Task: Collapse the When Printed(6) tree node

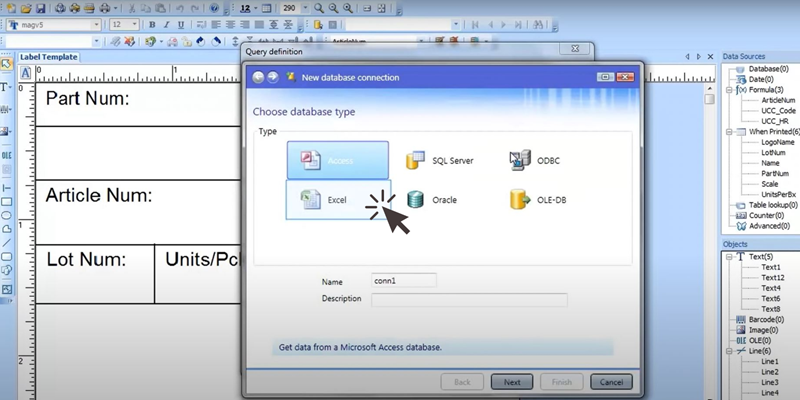Action: (x=729, y=132)
